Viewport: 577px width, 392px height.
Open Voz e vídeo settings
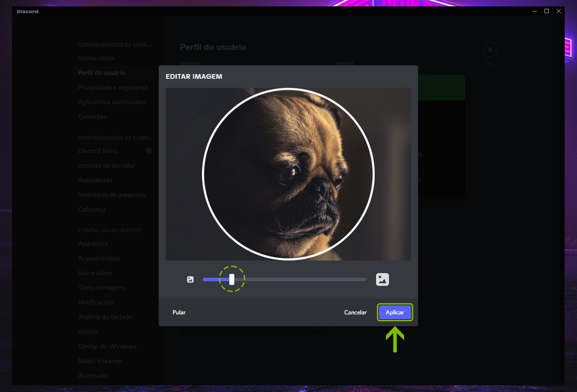95,273
